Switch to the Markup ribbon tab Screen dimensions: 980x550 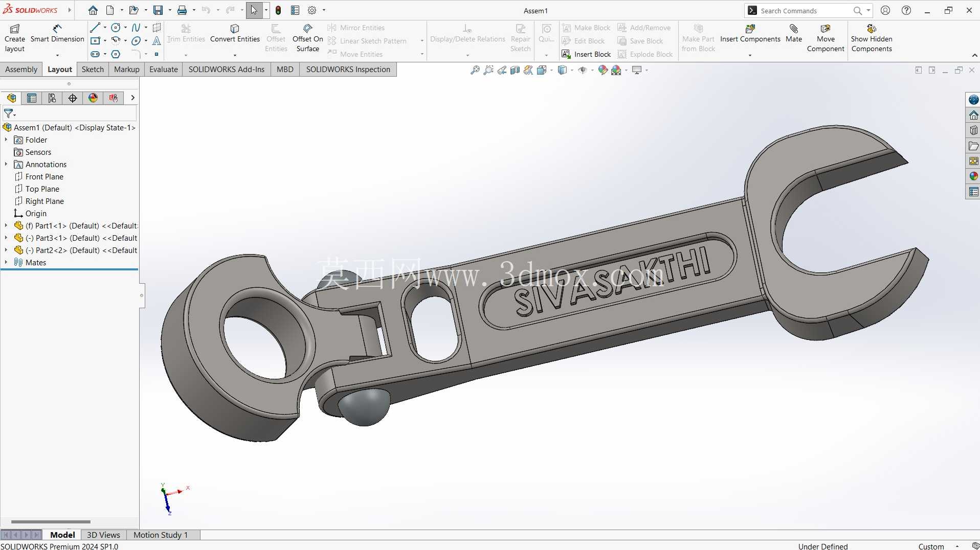click(x=126, y=70)
